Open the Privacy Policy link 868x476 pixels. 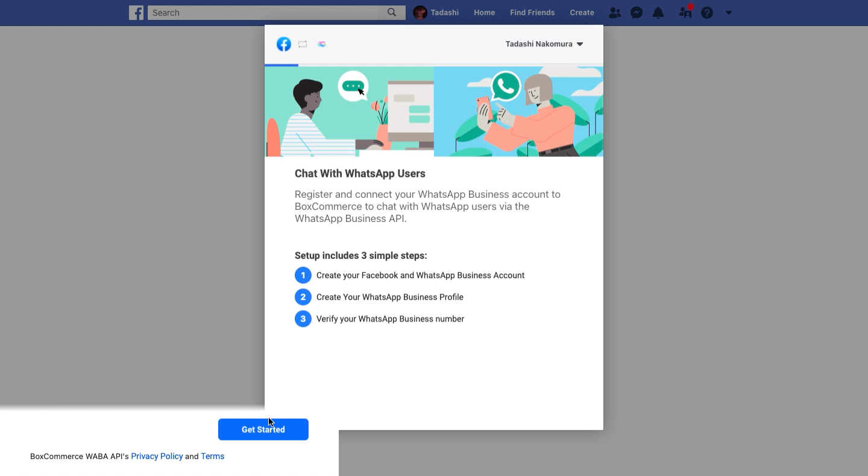click(157, 456)
